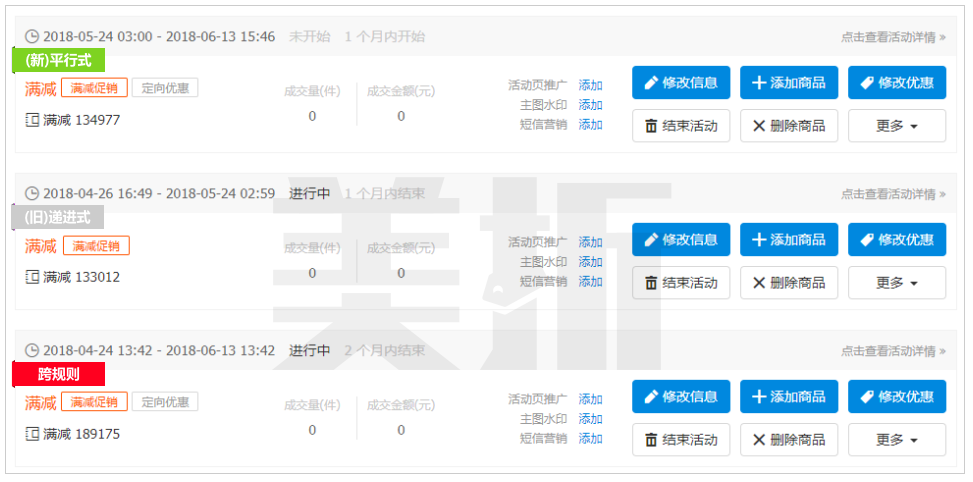Click 修改优惠 button for 满减 189175
This screenshot has height=482, width=973.
point(897,396)
